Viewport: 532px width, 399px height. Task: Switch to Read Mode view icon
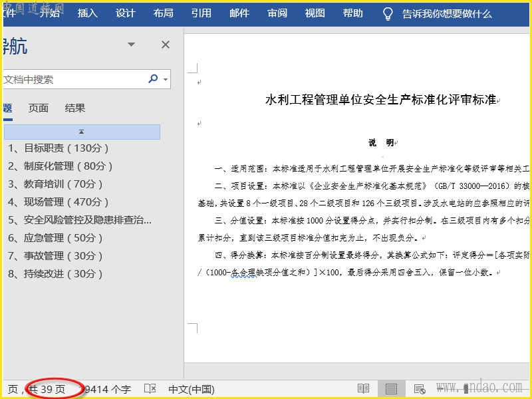pyautogui.click(x=363, y=389)
